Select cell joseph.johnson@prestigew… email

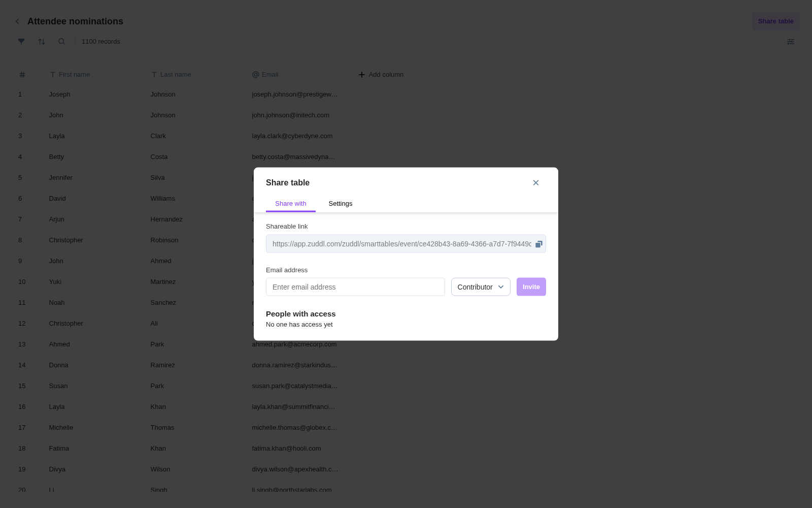[297, 94]
